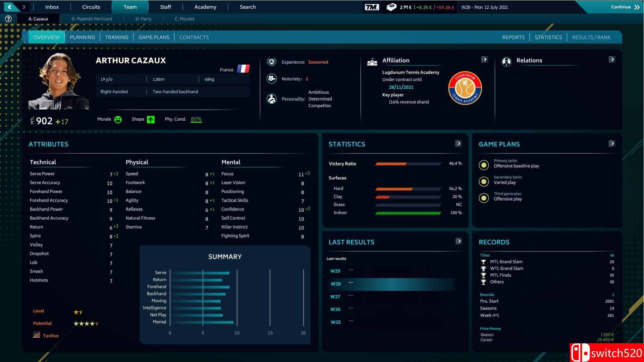Expand the Last Results panel arrow
The height and width of the screenshot is (362, 644).
pyautogui.click(x=460, y=241)
